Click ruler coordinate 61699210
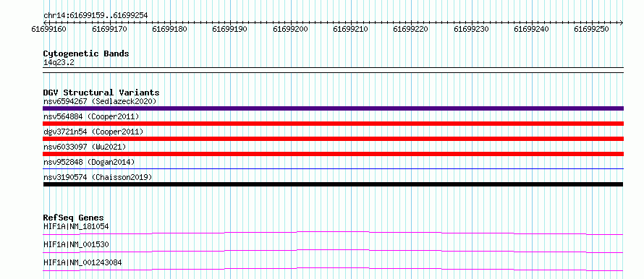Viewport: 644px width, 279px height. pos(351,29)
